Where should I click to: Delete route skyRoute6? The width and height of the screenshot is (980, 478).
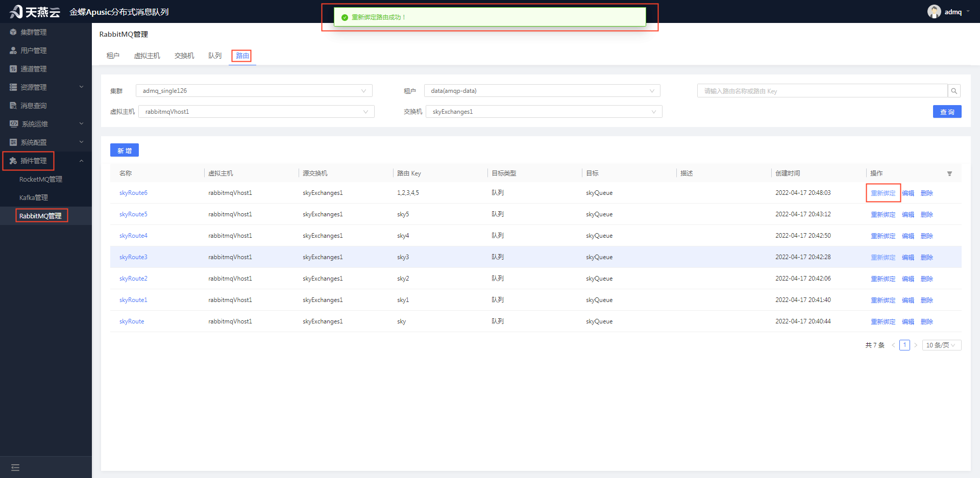click(x=927, y=193)
